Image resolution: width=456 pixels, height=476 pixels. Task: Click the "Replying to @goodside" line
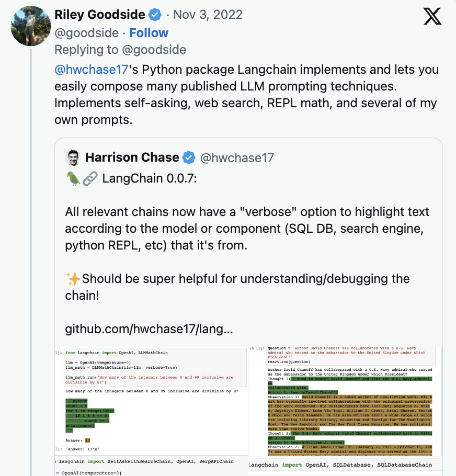[120, 50]
